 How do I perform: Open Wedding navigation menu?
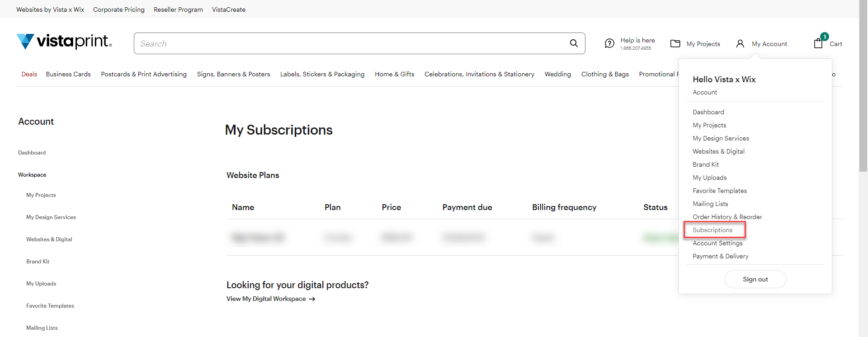pyautogui.click(x=558, y=74)
